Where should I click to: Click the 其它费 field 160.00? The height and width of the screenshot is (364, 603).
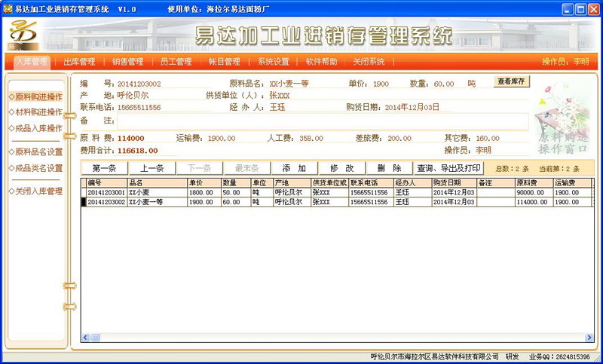[x=488, y=139]
